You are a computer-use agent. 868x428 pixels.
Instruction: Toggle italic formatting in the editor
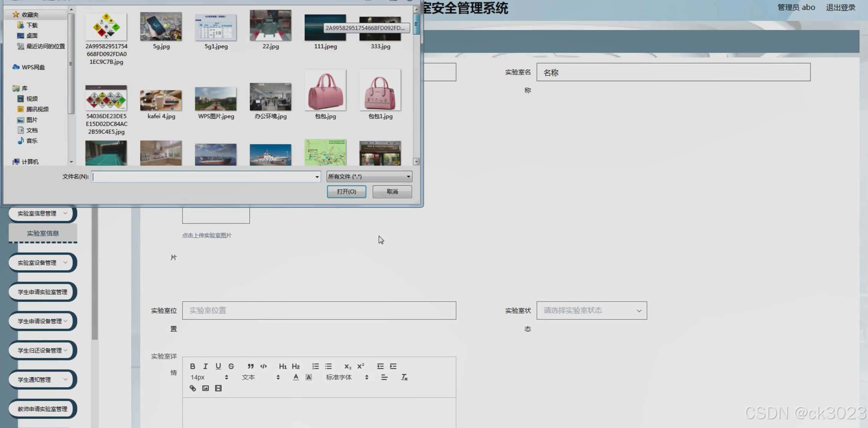205,366
